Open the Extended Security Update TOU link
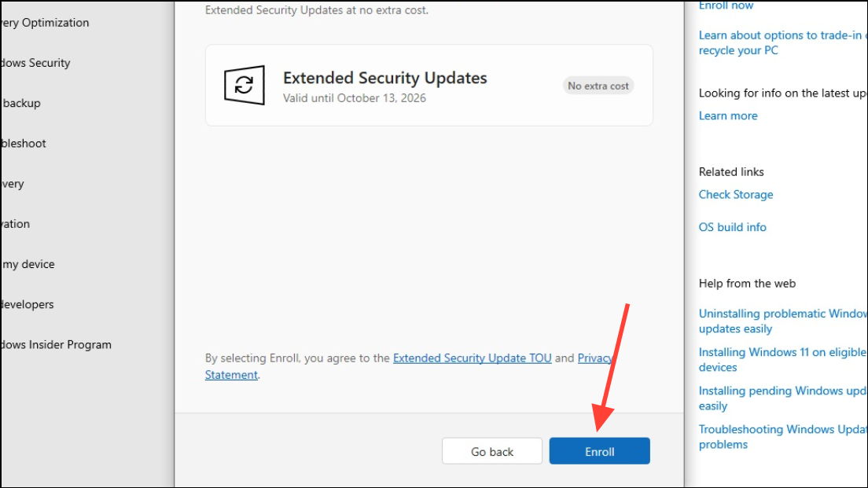The width and height of the screenshot is (868, 488). tap(472, 358)
